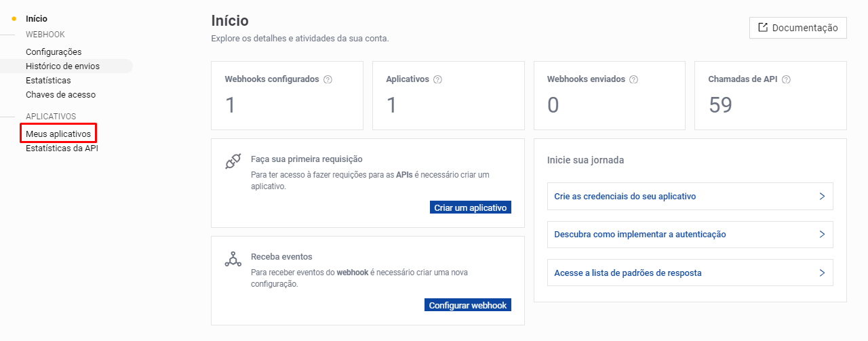
Task: View Estatísticas da API
Action: coord(62,148)
